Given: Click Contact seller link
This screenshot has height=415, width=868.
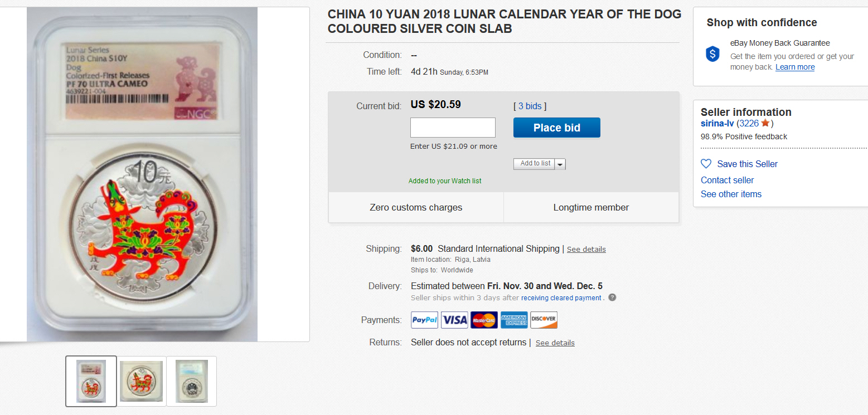Looking at the screenshot, I should pos(727,180).
